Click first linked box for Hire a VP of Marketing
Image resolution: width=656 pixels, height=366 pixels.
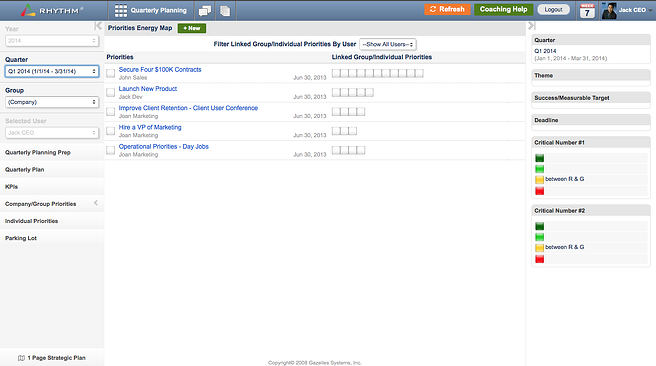[x=336, y=131]
